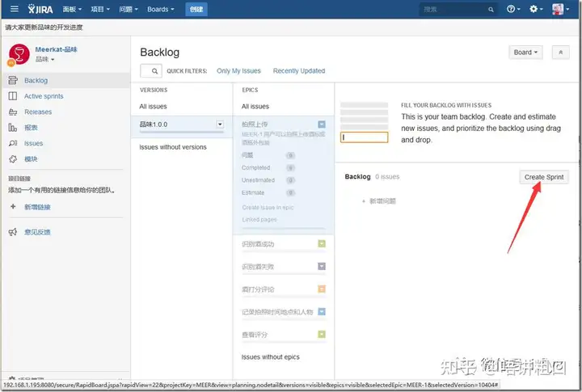582x392 pixels.
Task: Open the 识别酒失败 epic color dropdown
Action: [322, 266]
